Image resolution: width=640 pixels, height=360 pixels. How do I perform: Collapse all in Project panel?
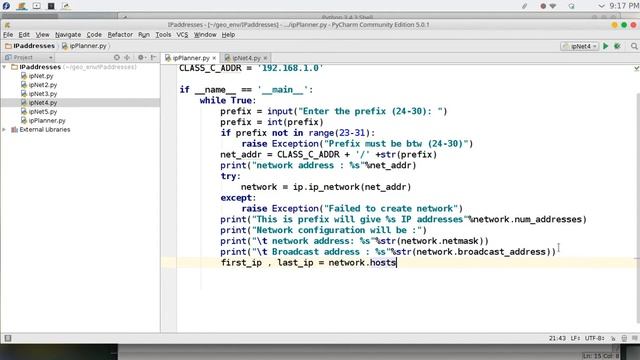(127, 58)
